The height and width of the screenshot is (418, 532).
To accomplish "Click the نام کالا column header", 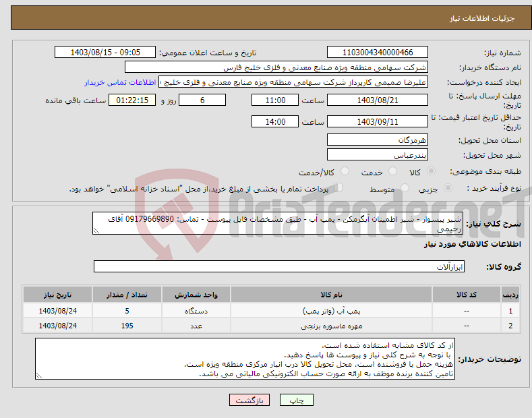I will (x=331, y=295).
